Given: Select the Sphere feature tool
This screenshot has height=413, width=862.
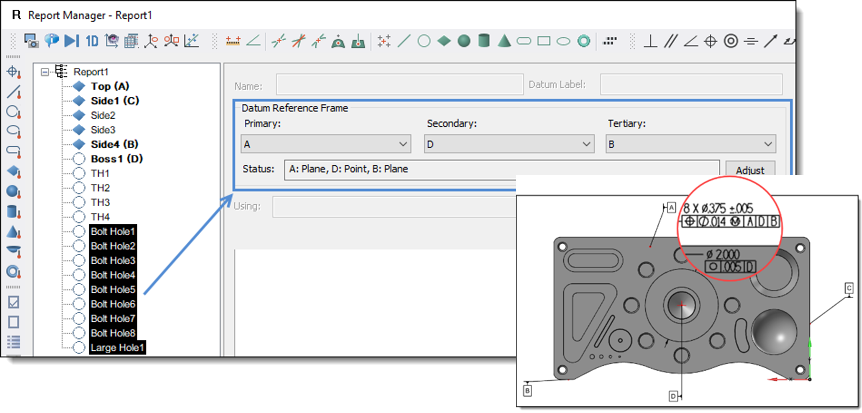Looking at the screenshot, I should 463,41.
